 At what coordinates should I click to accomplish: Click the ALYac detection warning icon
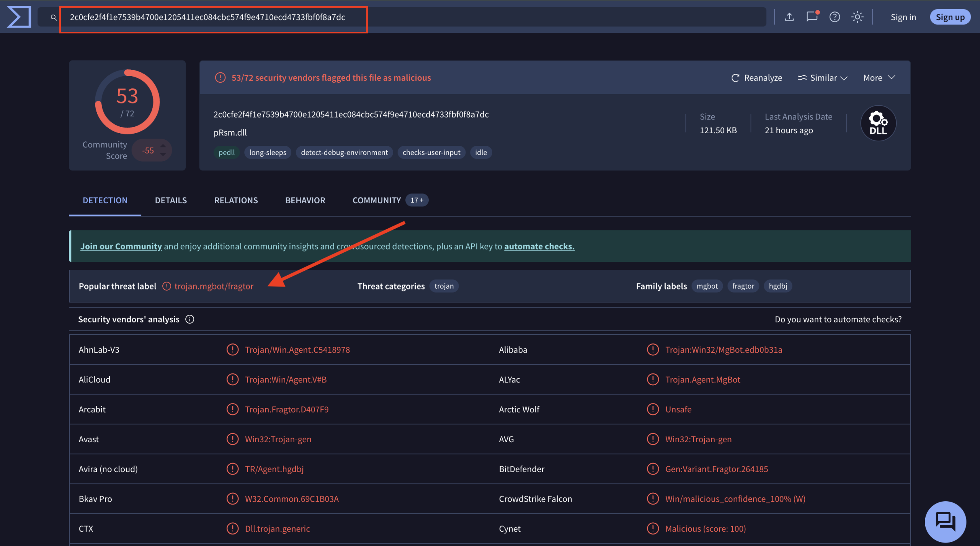[x=653, y=379]
